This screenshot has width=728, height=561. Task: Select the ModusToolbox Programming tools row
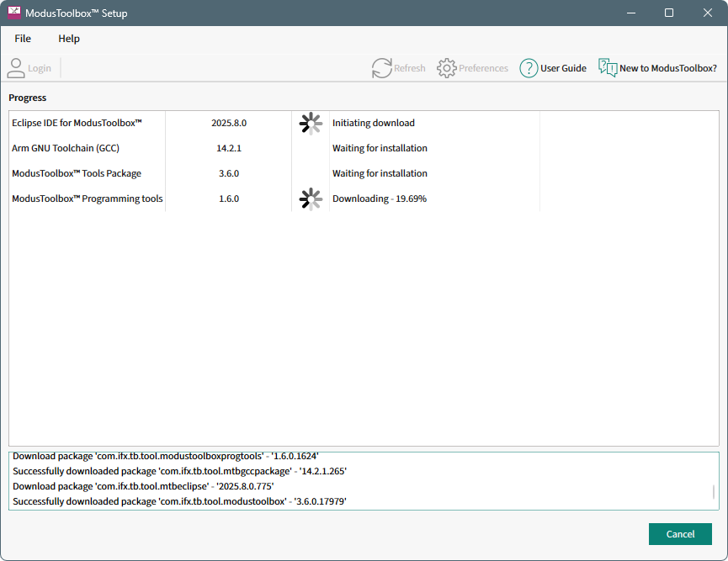click(x=276, y=198)
